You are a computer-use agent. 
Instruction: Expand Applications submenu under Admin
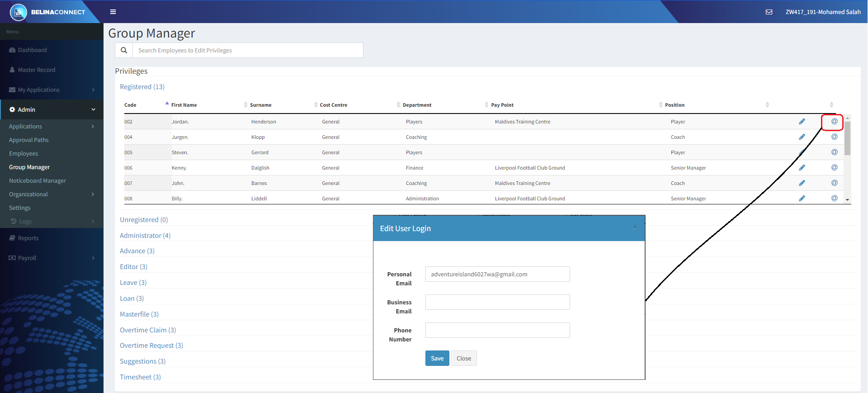[x=52, y=127]
